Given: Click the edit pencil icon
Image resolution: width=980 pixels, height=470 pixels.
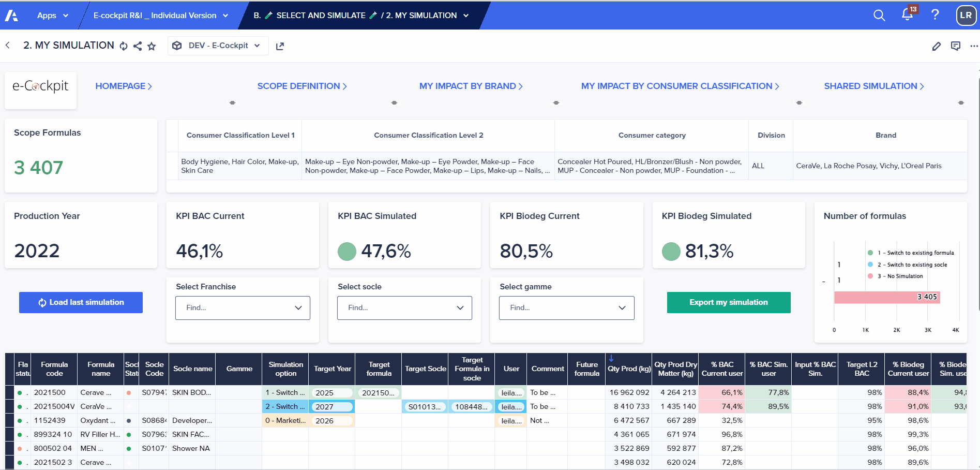Looking at the screenshot, I should point(937,46).
